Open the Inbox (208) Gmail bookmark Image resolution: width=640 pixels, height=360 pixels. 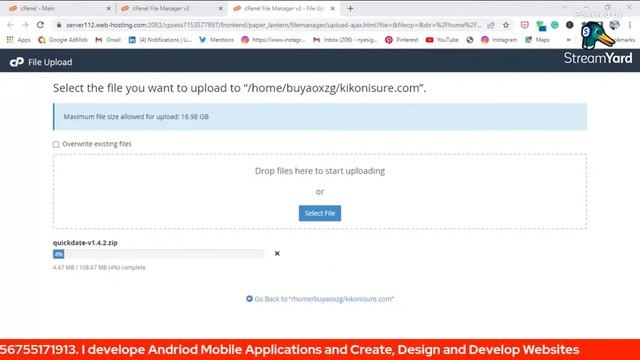pos(345,40)
